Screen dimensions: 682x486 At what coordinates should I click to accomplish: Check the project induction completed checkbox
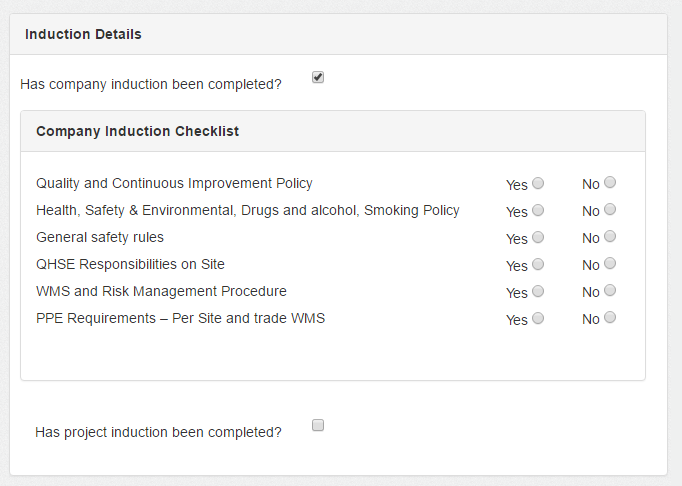coord(318,425)
